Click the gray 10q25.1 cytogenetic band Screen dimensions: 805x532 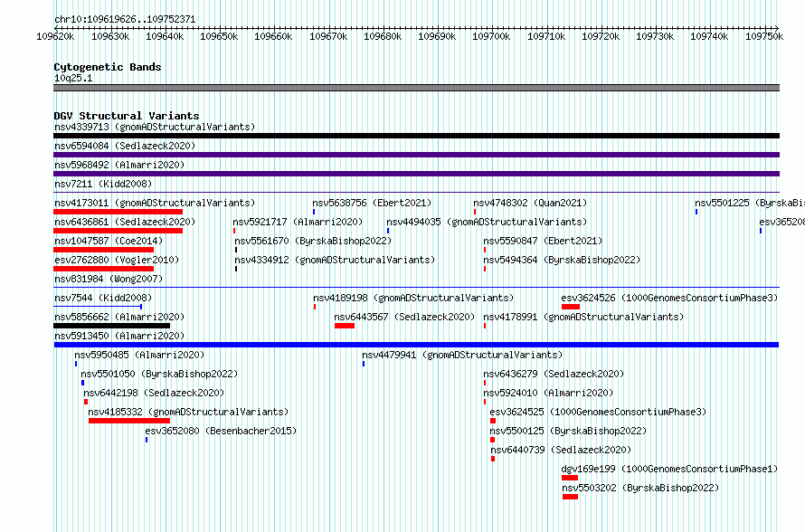click(416, 88)
